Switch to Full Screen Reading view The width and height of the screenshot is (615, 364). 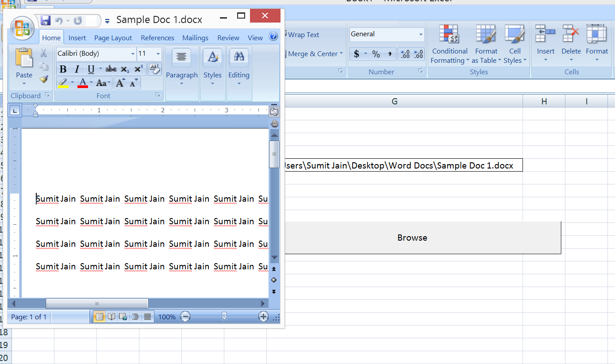tap(111, 317)
